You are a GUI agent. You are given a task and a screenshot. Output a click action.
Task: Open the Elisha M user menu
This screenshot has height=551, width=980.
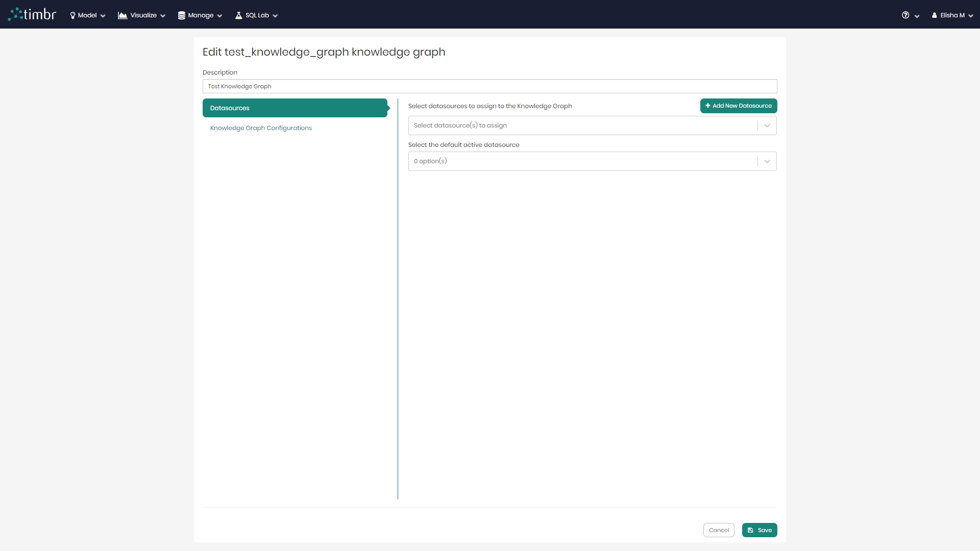(952, 15)
